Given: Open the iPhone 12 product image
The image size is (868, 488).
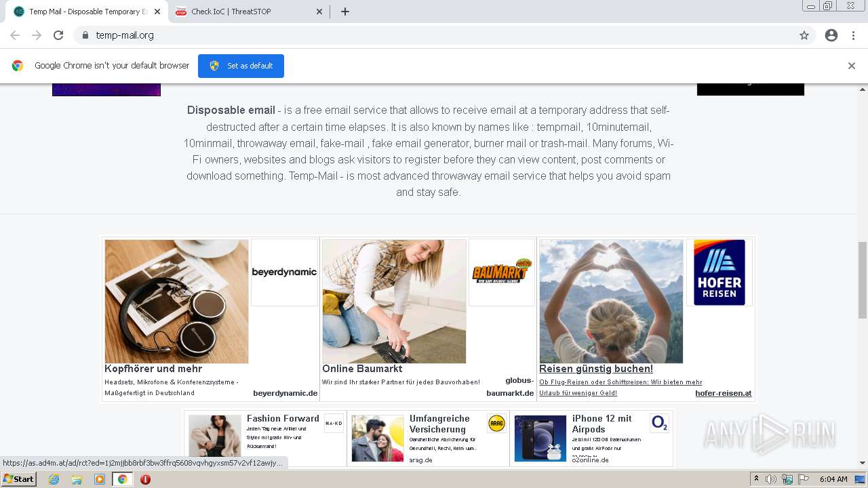Looking at the screenshot, I should click(x=540, y=439).
